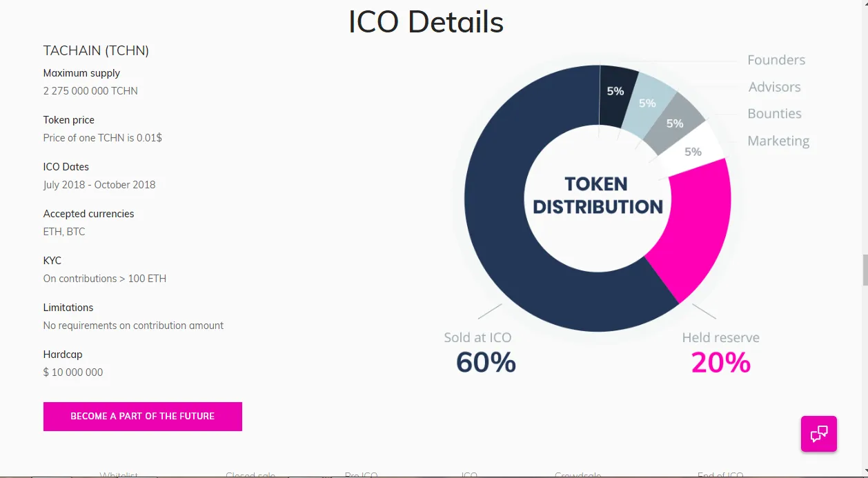Click the light blue Advisors 5% slice

(x=647, y=103)
